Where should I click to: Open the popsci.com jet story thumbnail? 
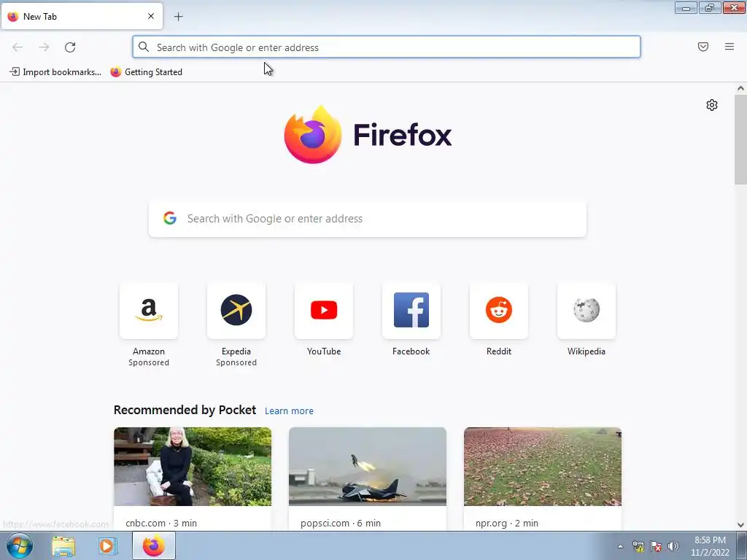(x=368, y=467)
